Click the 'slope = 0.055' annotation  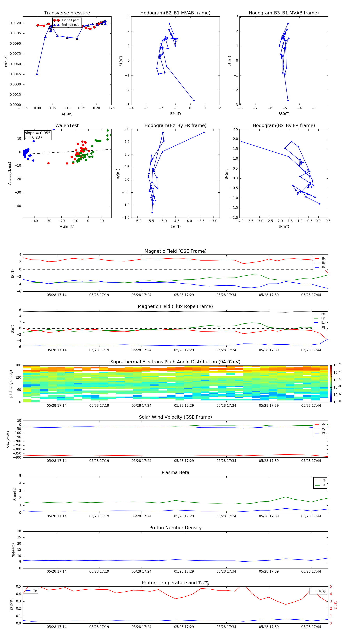click(38, 133)
